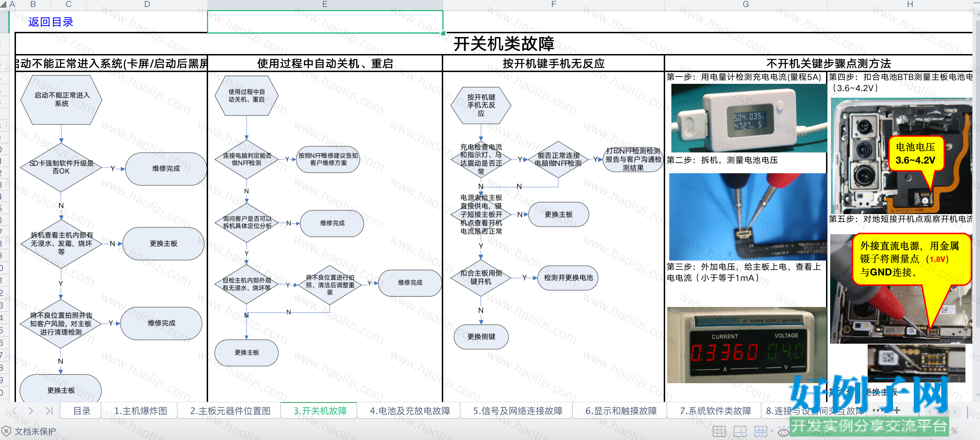Select the 打印NFF检测报告 rounded shape
This screenshot has width=980, height=440.
[x=633, y=159]
